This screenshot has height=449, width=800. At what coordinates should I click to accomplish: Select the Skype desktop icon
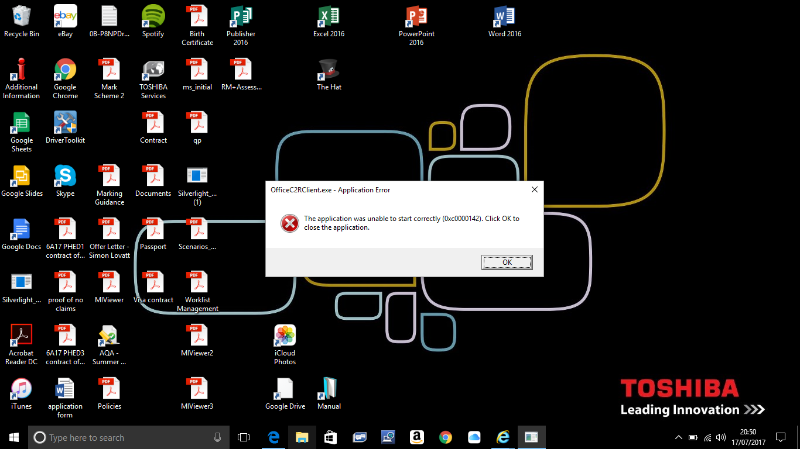point(65,181)
